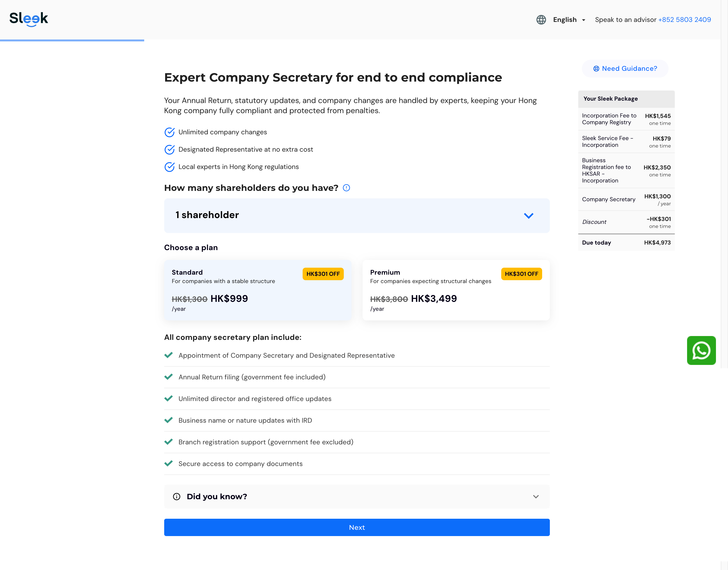Viewport: 728px width, 570px height.
Task: Click the HK$999 Standard price
Action: [x=229, y=299]
